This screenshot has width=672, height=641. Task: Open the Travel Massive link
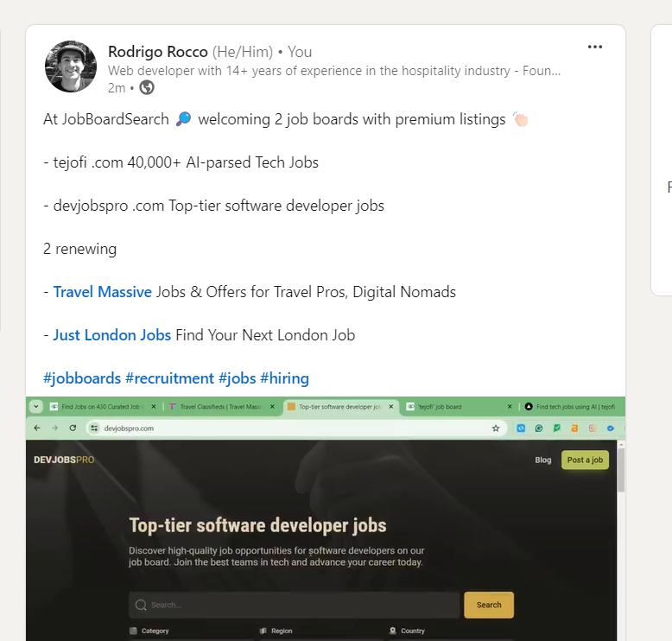103,292
